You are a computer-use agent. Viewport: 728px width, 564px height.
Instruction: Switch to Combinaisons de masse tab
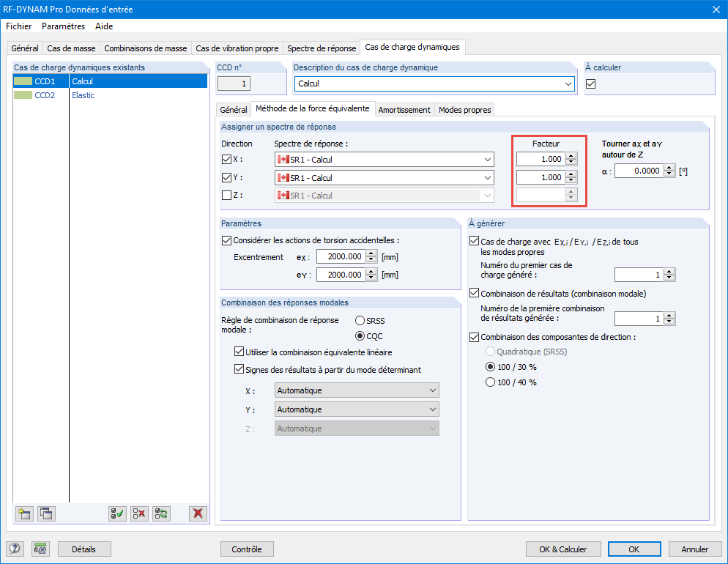[145, 48]
